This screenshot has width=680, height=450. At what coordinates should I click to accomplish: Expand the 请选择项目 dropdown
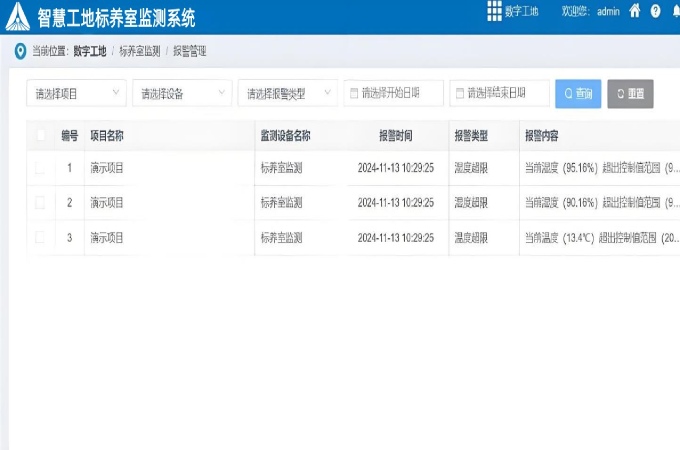click(x=76, y=94)
